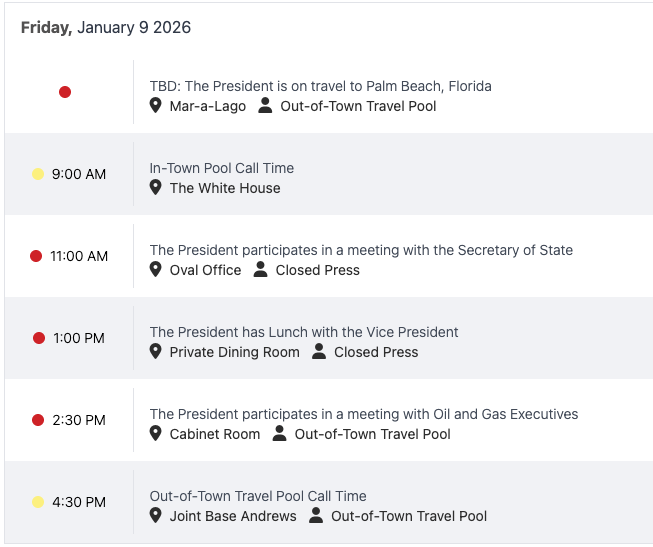Click the location pin next to Oval Office
653x547 pixels.
(156, 270)
